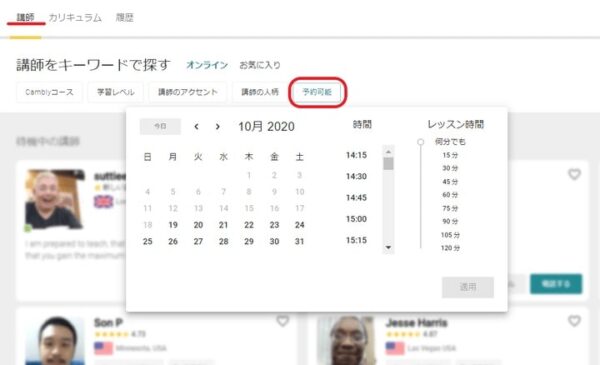Go to previous month arrow

[196, 126]
